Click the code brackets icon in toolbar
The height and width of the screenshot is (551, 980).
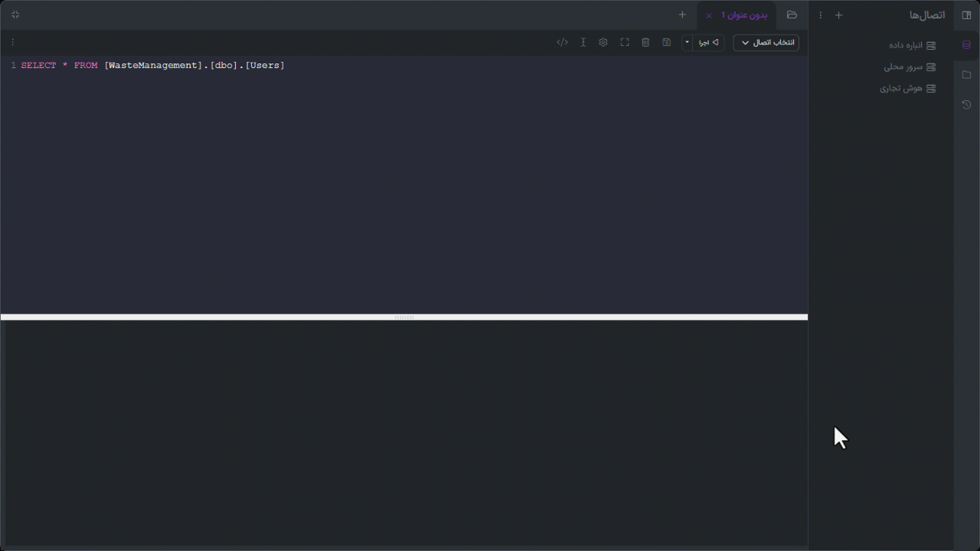[x=562, y=43]
